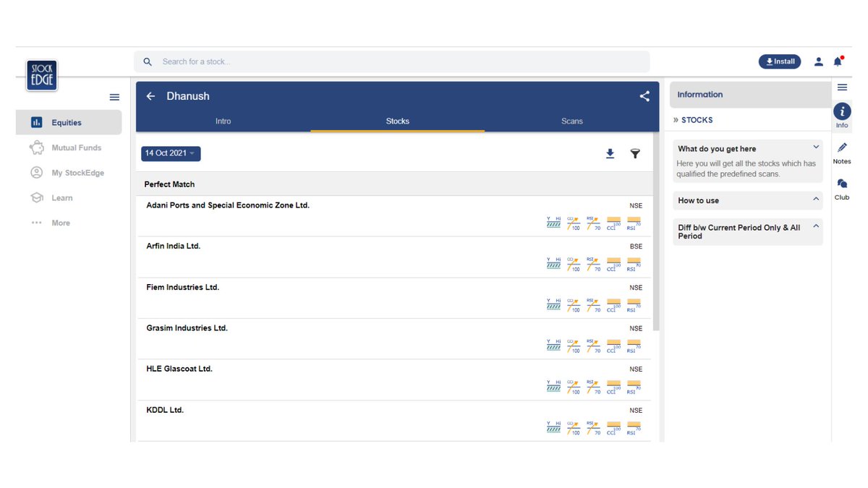The width and height of the screenshot is (868, 488).
Task: Click CCI crossing 100 icon for KDDL Ltd.
Action: click(574, 427)
